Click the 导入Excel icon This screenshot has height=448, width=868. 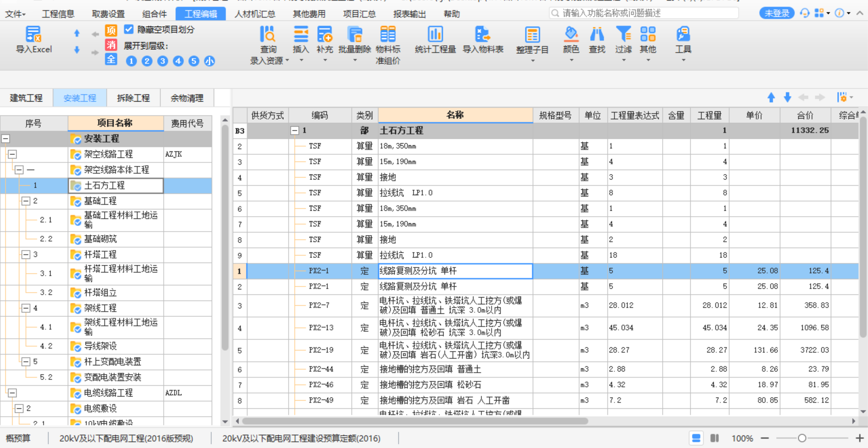pos(33,34)
